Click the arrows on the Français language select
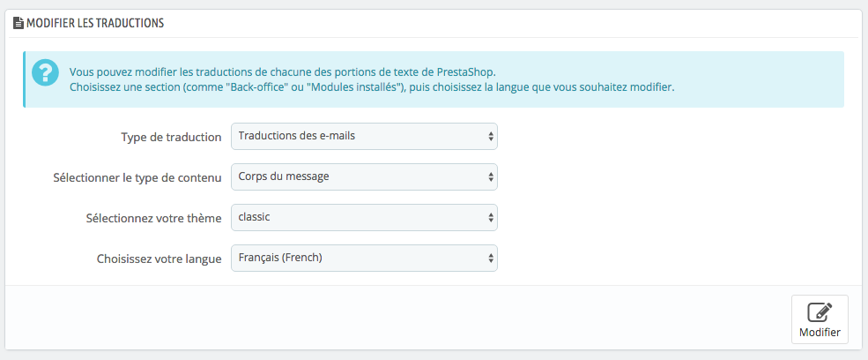868x360 pixels. (490, 258)
